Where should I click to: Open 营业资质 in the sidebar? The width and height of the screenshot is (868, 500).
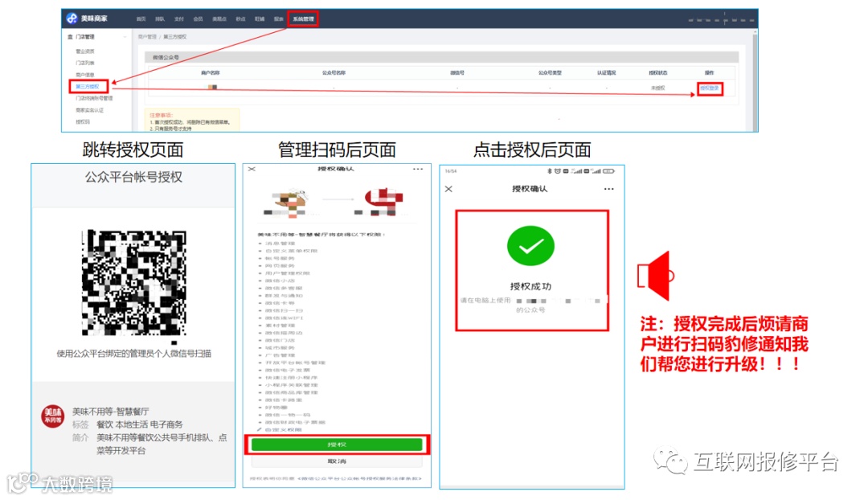pyautogui.click(x=85, y=51)
